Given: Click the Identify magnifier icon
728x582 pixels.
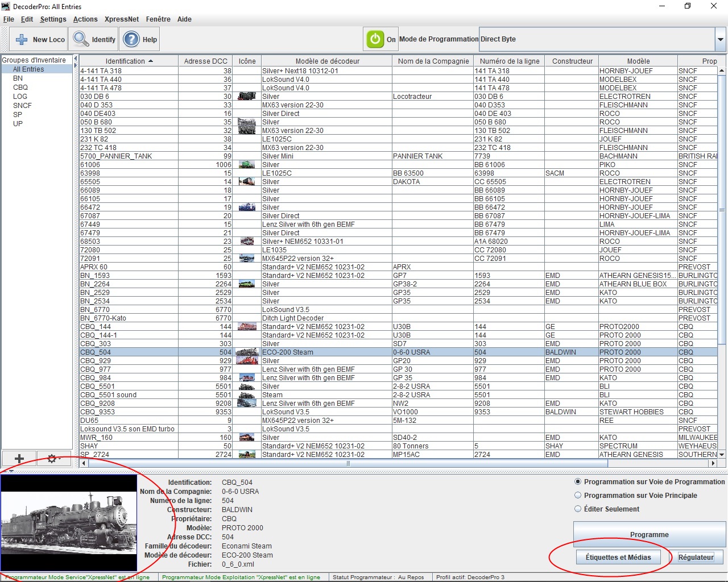Looking at the screenshot, I should pyautogui.click(x=81, y=39).
